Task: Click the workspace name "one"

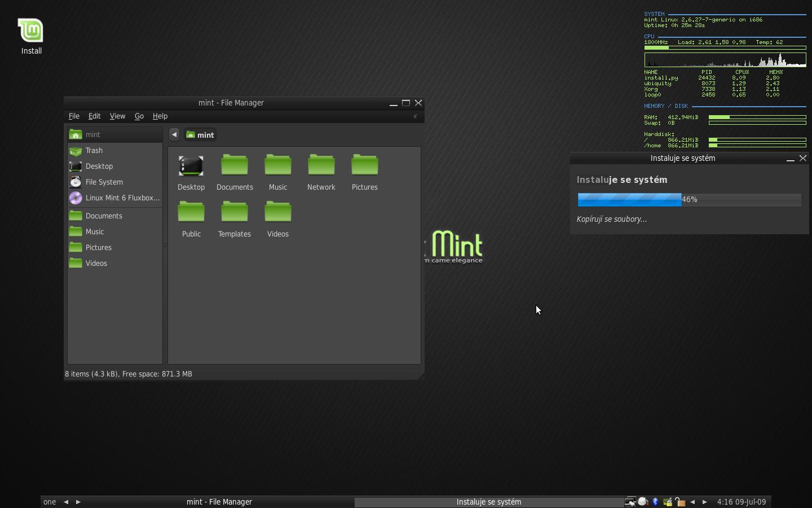Action: click(50, 502)
